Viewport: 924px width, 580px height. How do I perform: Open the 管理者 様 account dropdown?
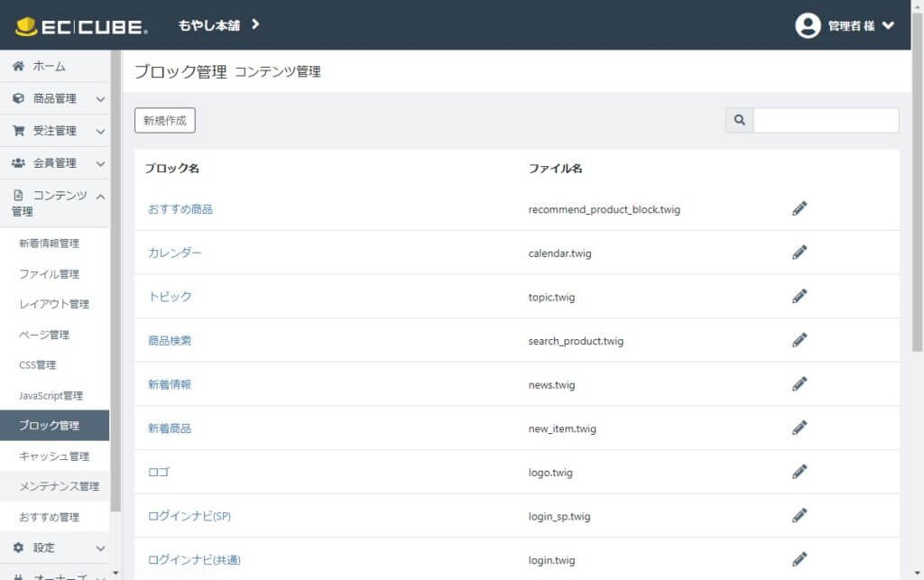point(860,25)
